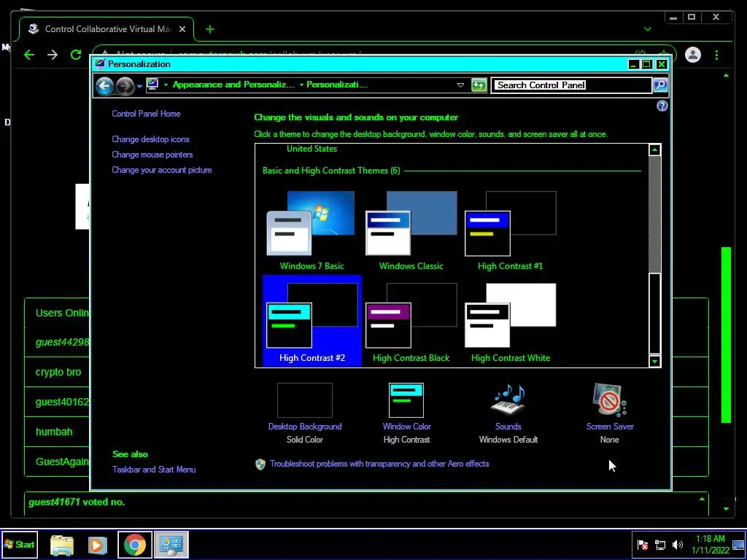
Task: Open Troubleshoot transparency and Aero effects link
Action: pos(379,464)
